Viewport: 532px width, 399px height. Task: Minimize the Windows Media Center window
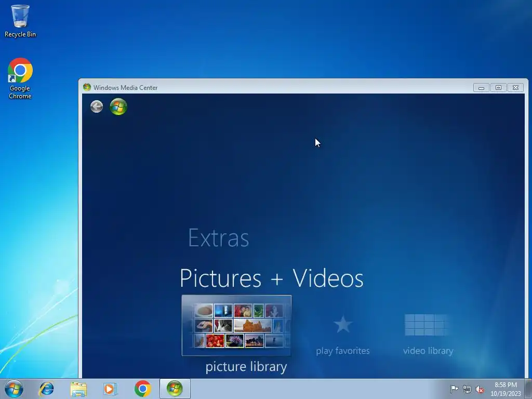[481, 87]
